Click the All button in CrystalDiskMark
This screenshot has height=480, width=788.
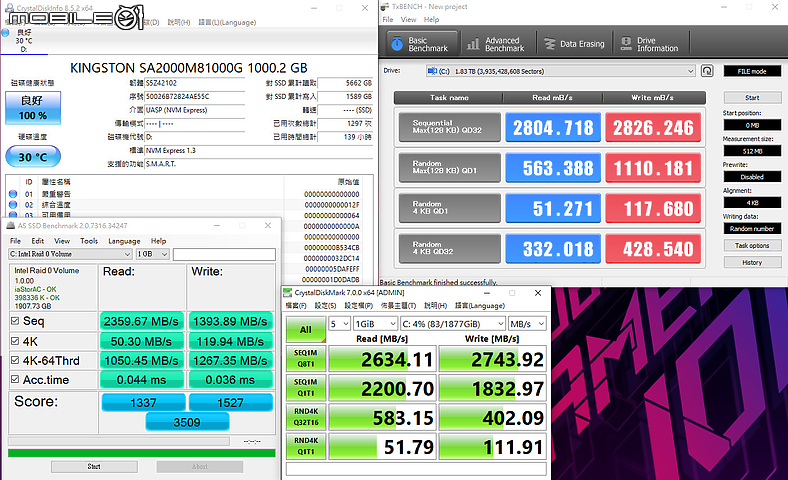pos(306,330)
